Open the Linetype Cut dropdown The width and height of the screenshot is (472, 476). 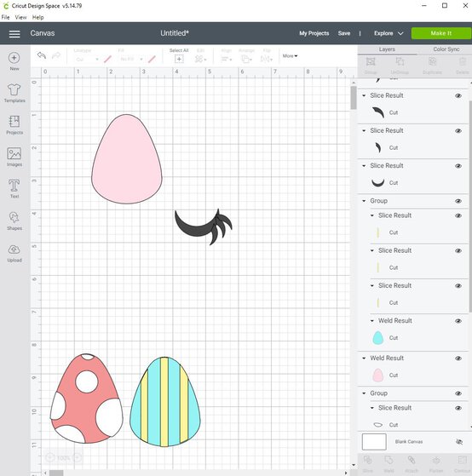tap(87, 60)
